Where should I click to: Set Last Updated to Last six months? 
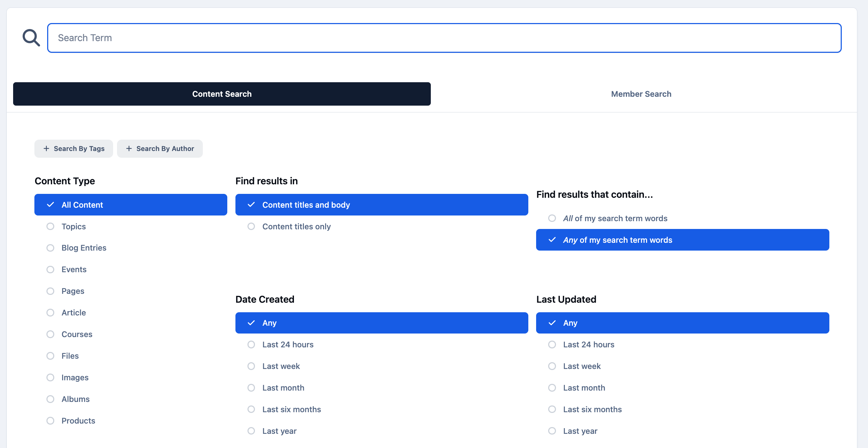(683, 409)
